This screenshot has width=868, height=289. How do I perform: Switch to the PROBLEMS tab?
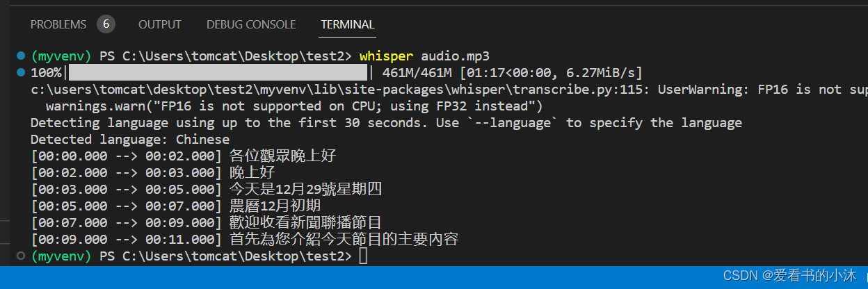pos(58,24)
